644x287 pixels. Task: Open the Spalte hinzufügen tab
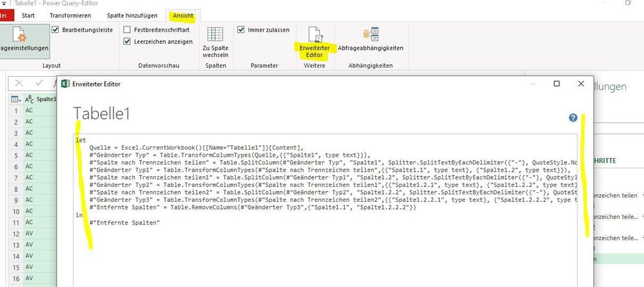[x=132, y=15]
